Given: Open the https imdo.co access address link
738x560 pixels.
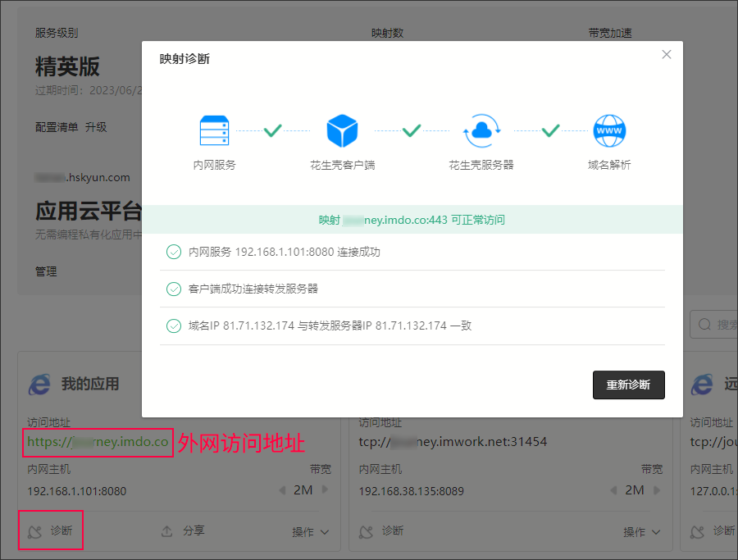Looking at the screenshot, I should pyautogui.click(x=98, y=442).
